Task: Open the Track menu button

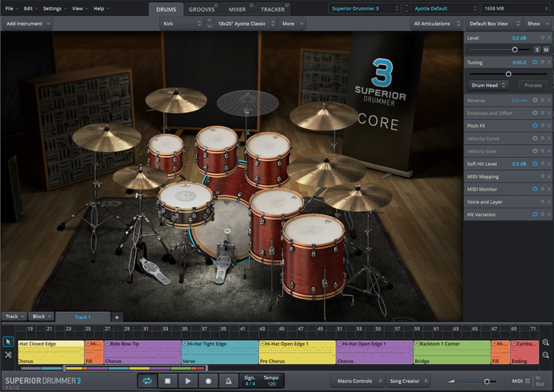Action: click(14, 316)
